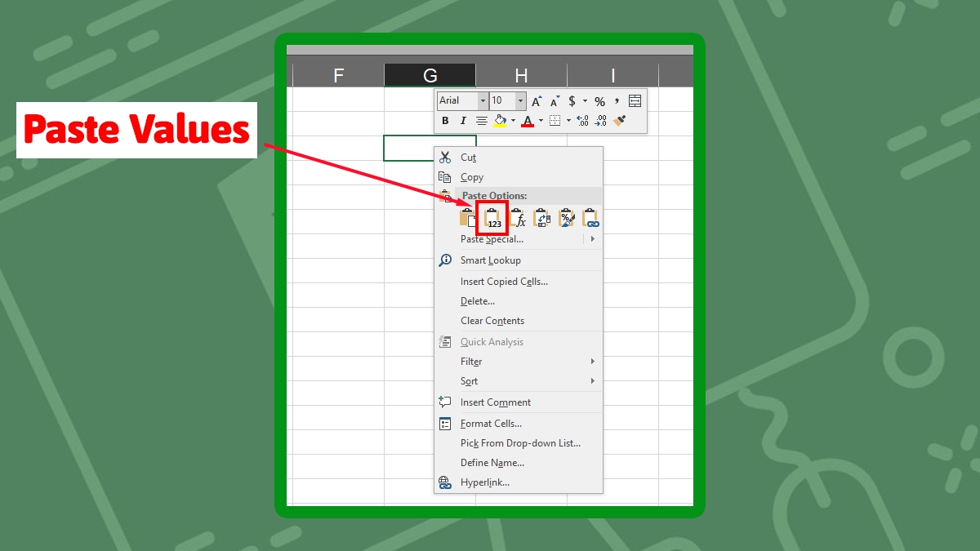Screen dimensions: 980x551
Task: Click the Paste Values clipboard icon
Action: (x=493, y=218)
